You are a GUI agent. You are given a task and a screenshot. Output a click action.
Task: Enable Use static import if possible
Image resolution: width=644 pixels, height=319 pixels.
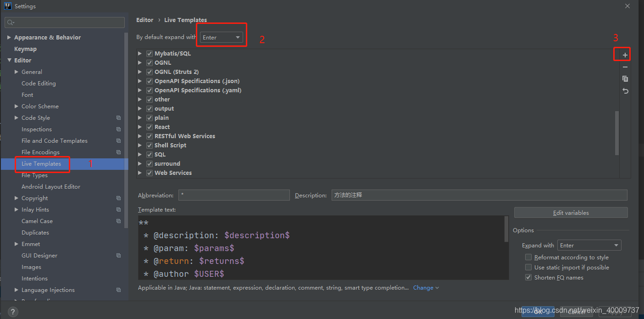pos(528,268)
